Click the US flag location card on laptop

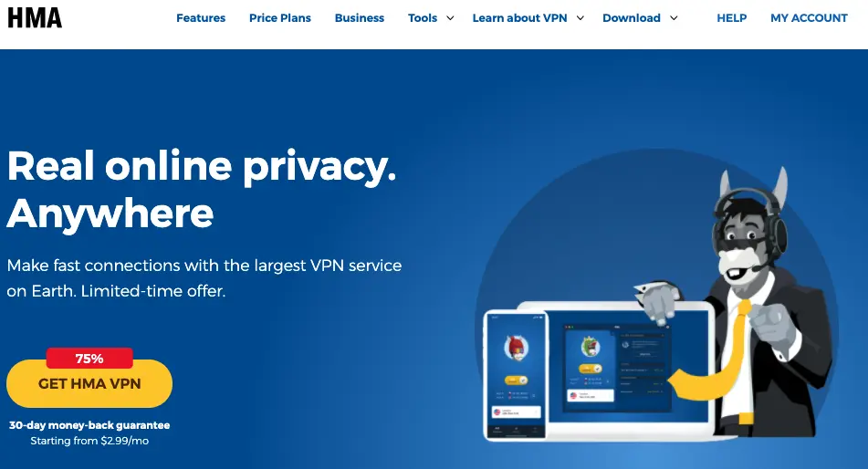click(x=591, y=395)
